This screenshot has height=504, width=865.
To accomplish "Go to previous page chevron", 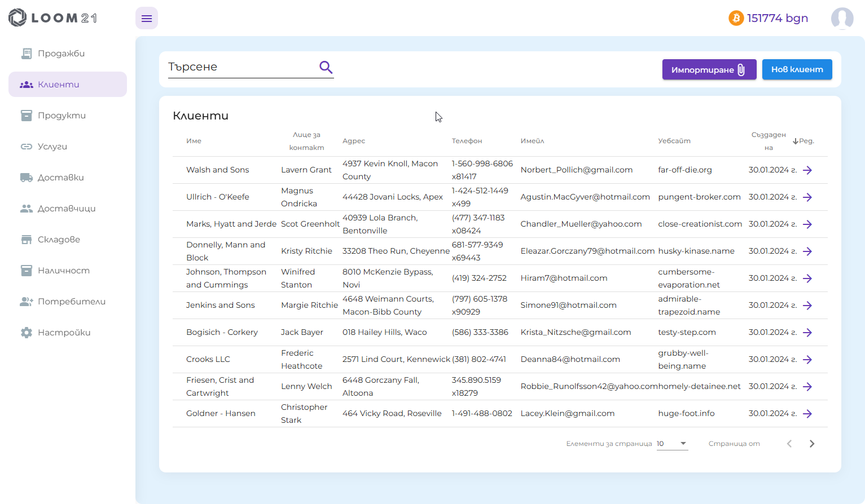I will pos(789,444).
